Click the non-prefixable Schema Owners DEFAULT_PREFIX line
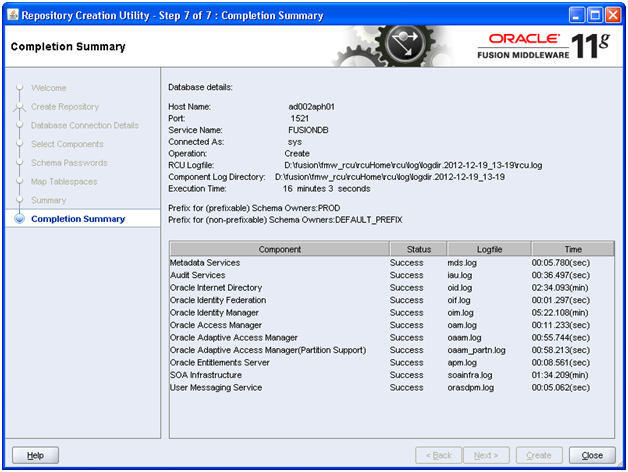This screenshot has width=628, height=472. tap(285, 220)
